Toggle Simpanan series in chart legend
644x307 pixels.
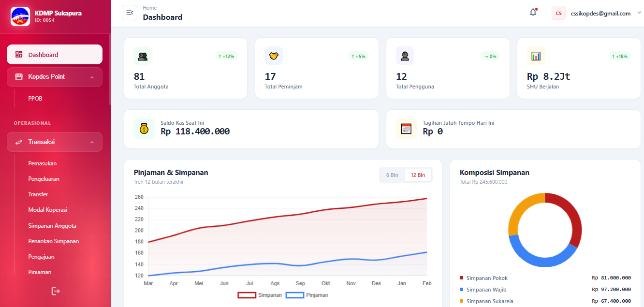click(x=260, y=295)
